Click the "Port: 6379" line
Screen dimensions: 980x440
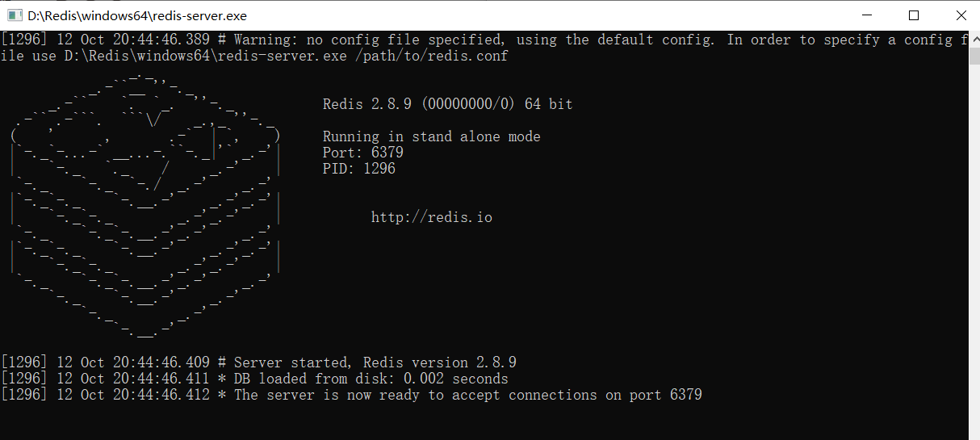point(363,153)
